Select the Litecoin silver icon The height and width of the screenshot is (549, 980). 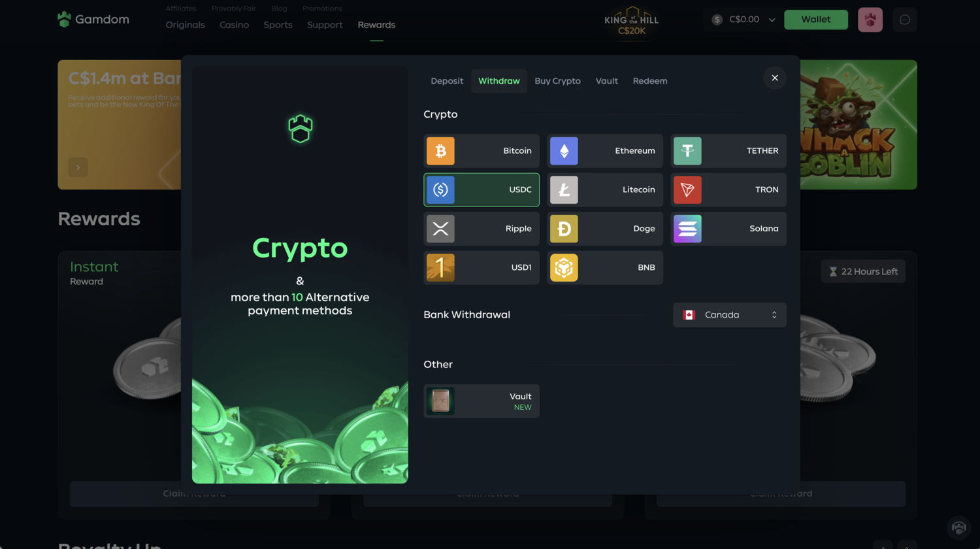click(x=564, y=190)
